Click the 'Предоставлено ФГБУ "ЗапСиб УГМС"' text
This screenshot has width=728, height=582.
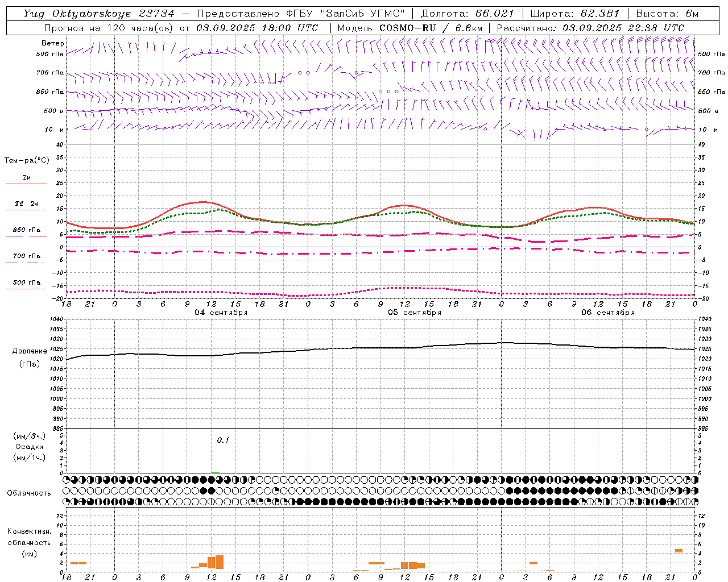coord(301,14)
